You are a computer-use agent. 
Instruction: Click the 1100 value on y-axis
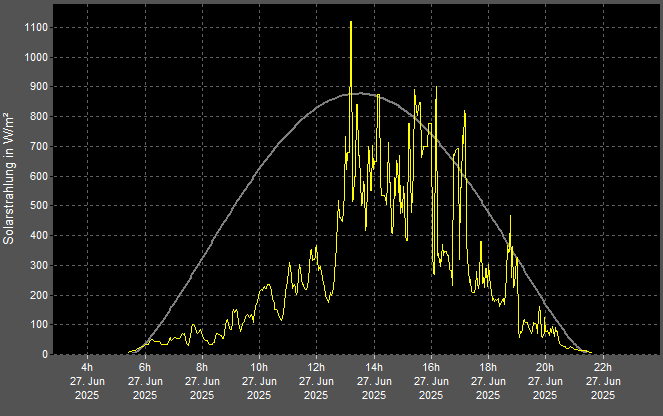coord(35,28)
